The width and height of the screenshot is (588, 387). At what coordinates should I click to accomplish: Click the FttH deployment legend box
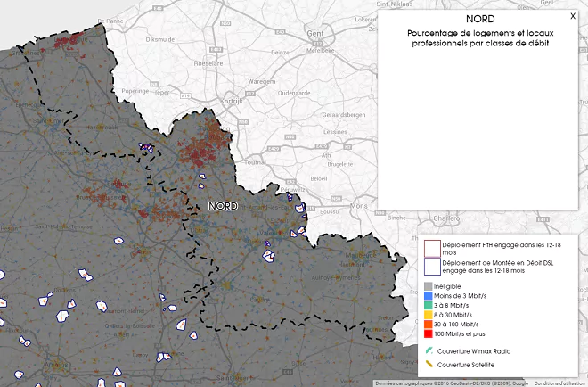point(429,246)
